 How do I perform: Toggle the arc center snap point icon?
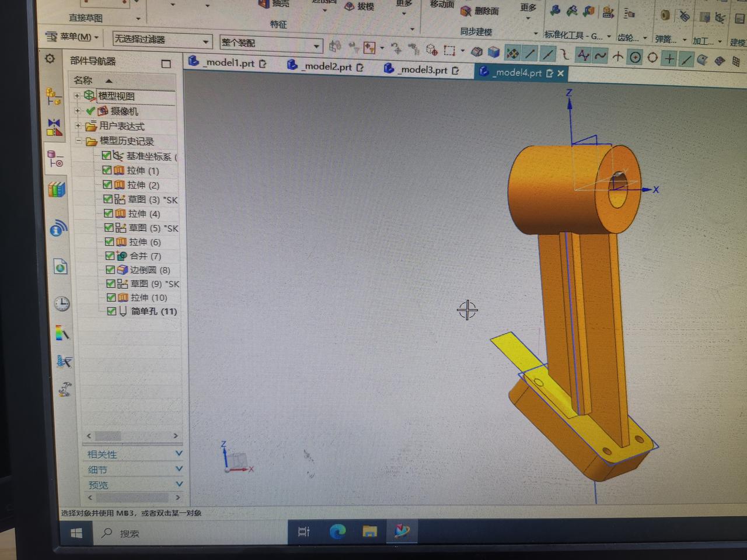coord(636,57)
